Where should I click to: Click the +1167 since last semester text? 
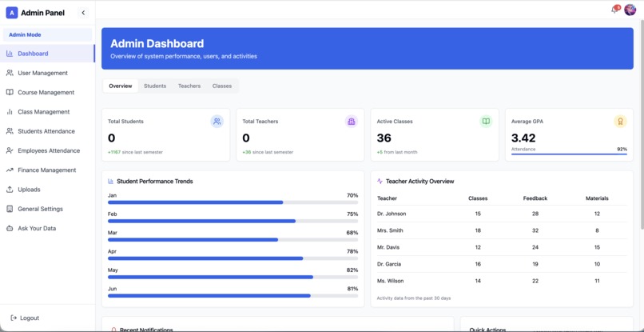click(135, 152)
